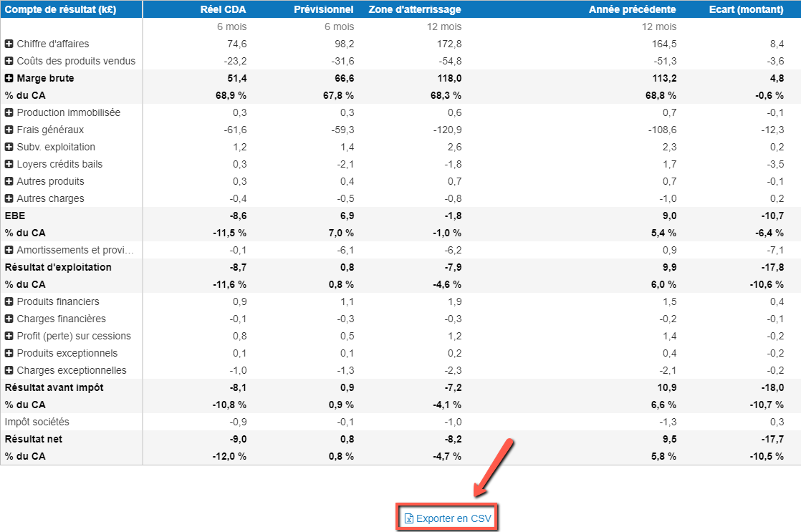The width and height of the screenshot is (801, 532).
Task: Expand the Produits exceptionnels row
Action: pos(9,353)
